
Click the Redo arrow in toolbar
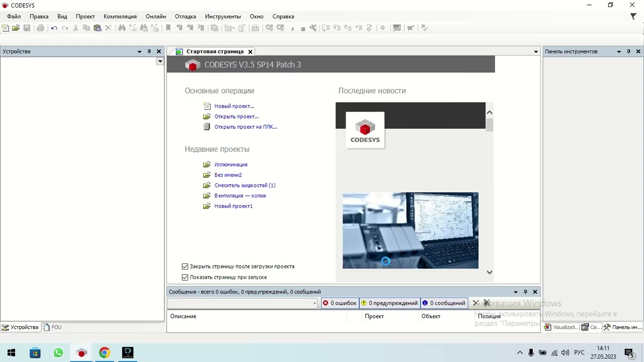point(65,28)
